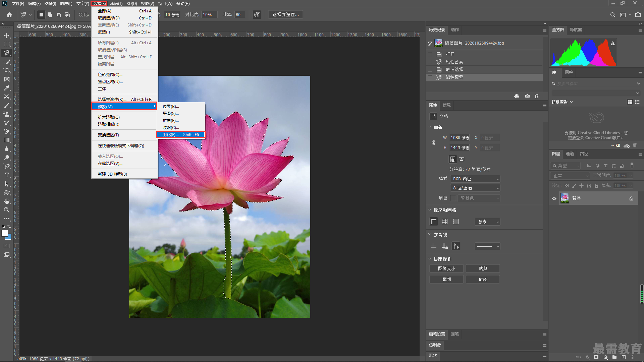
Task: Click the search magnifier icon top right
Action: click(612, 15)
